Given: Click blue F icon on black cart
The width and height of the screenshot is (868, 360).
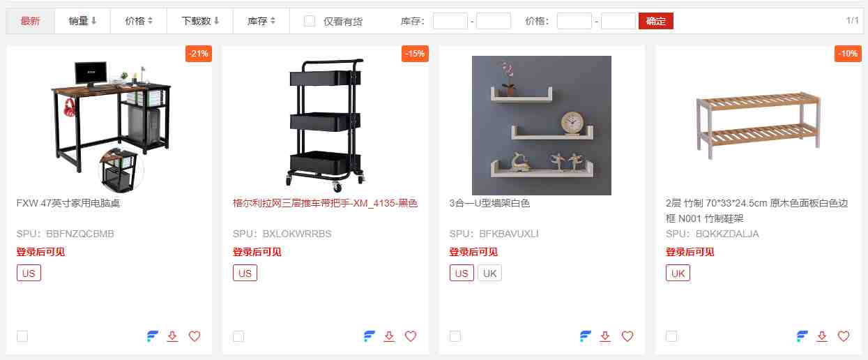Looking at the screenshot, I should click(370, 336).
